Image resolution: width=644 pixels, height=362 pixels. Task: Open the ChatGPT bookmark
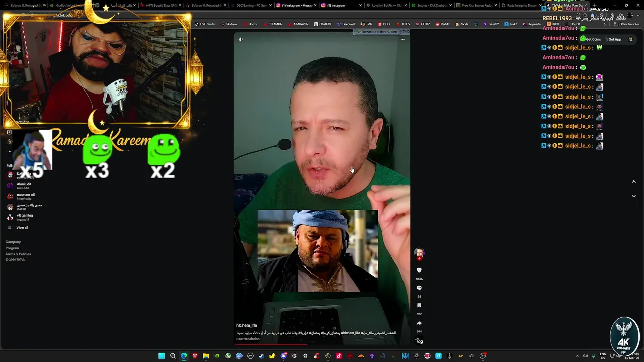click(x=323, y=24)
